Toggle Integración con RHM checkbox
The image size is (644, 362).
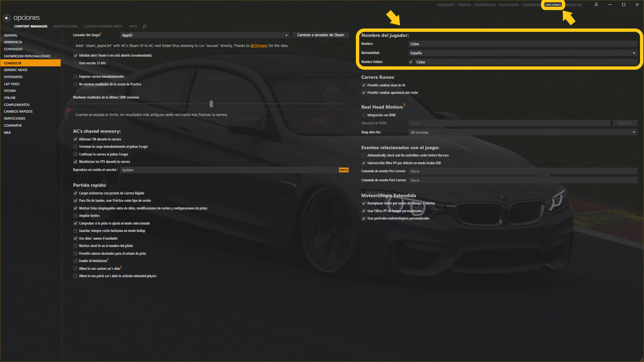point(364,115)
